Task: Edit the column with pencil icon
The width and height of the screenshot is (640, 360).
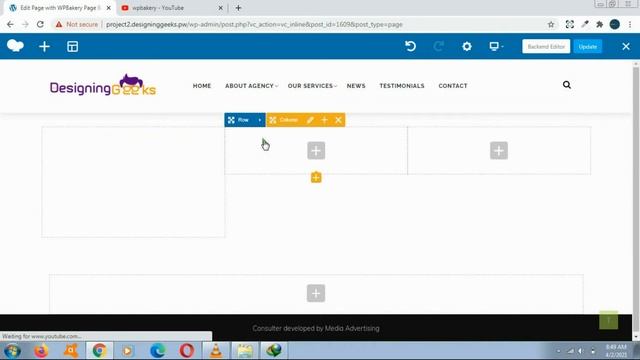Action: click(x=310, y=120)
